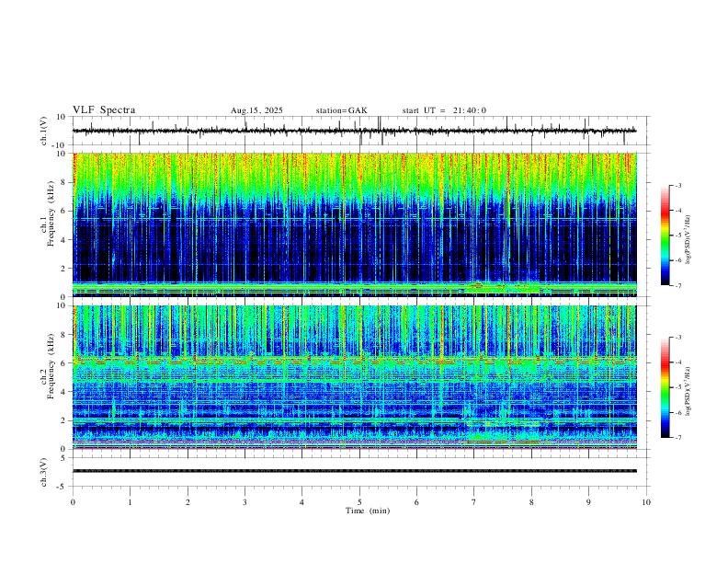This screenshot has height=563, width=728.
Task: Click the ch.1 waveform trace plot
Action: point(355,131)
